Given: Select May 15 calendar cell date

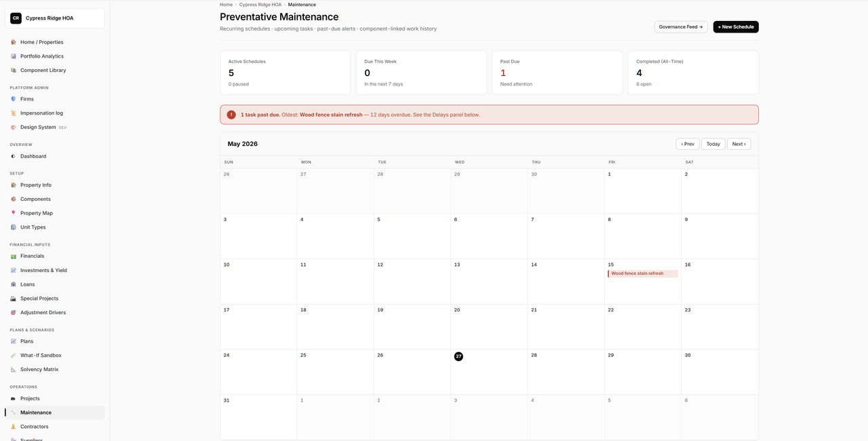Looking at the screenshot, I should (x=611, y=265).
